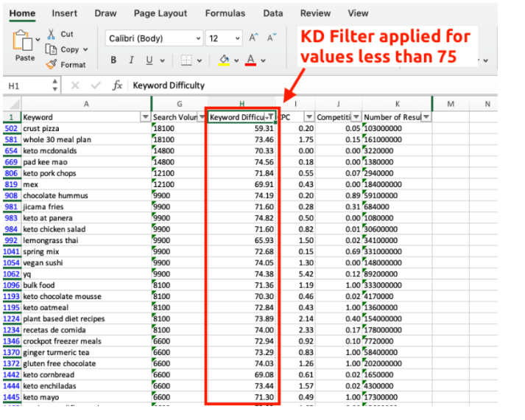Open the underline style dropdown arrow
Screen dimensions: 525x420
[x=163, y=60]
